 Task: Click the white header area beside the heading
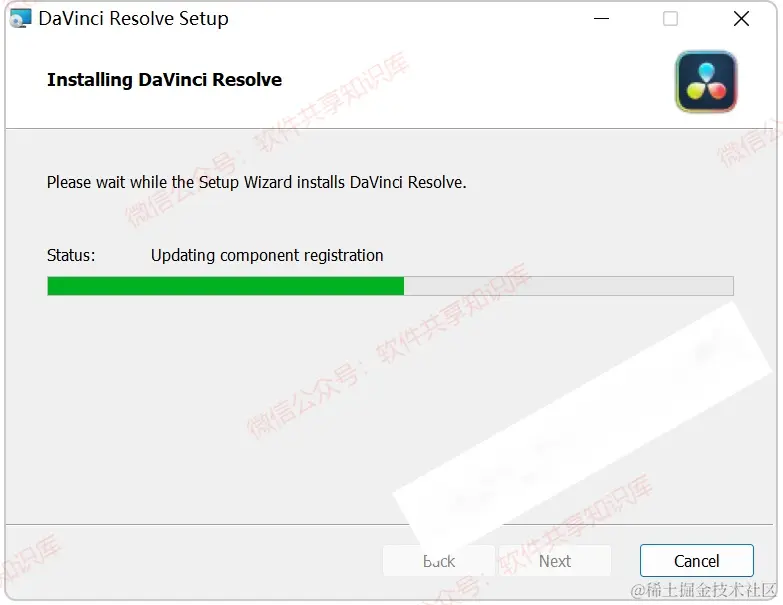tap(474, 80)
